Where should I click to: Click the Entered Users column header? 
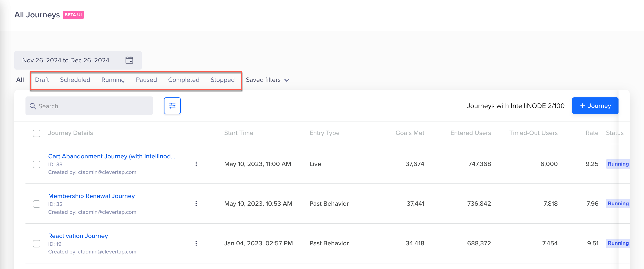(x=470, y=133)
